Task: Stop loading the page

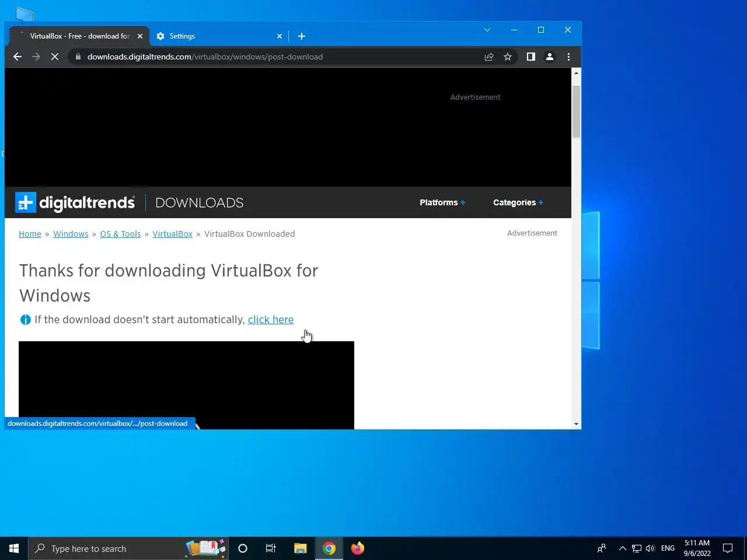Action: [55, 57]
